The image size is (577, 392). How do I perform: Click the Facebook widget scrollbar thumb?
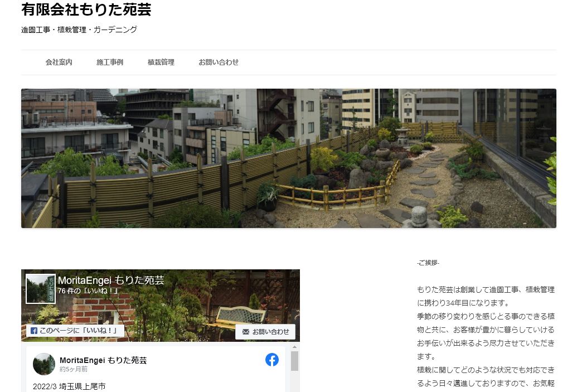294,361
